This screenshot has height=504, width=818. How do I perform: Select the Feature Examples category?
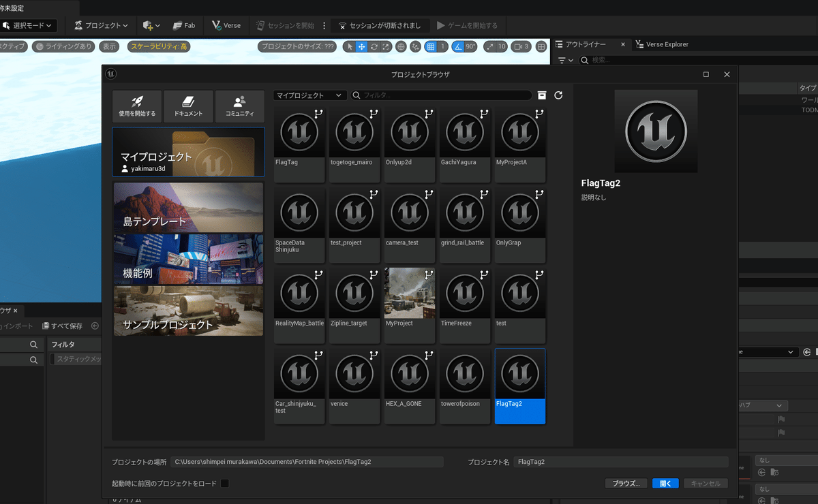[188, 259]
